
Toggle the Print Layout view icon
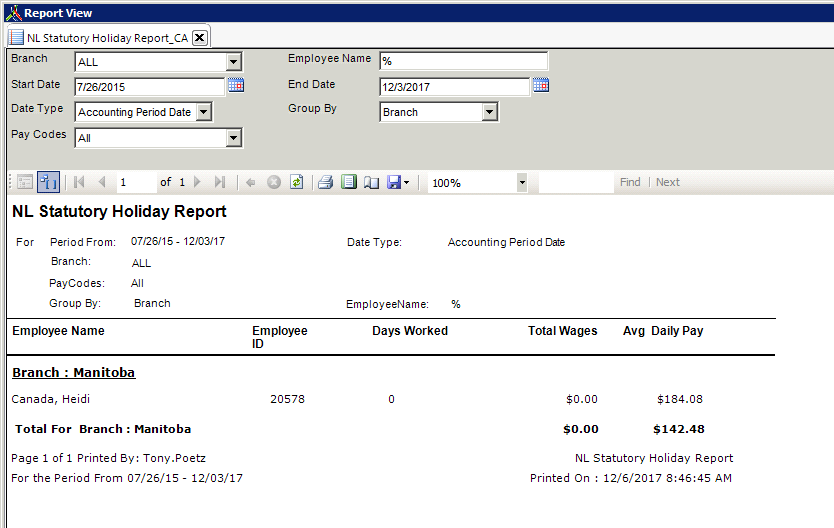pos(349,182)
